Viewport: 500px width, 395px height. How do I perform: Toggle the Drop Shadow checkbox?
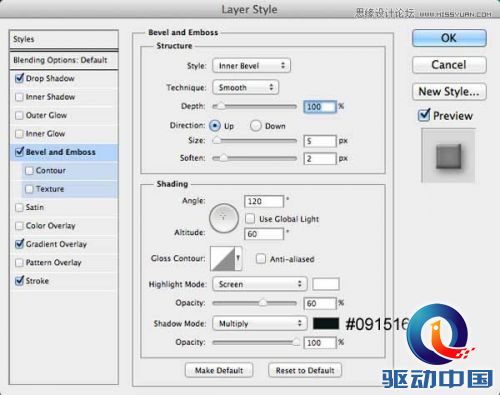19,79
